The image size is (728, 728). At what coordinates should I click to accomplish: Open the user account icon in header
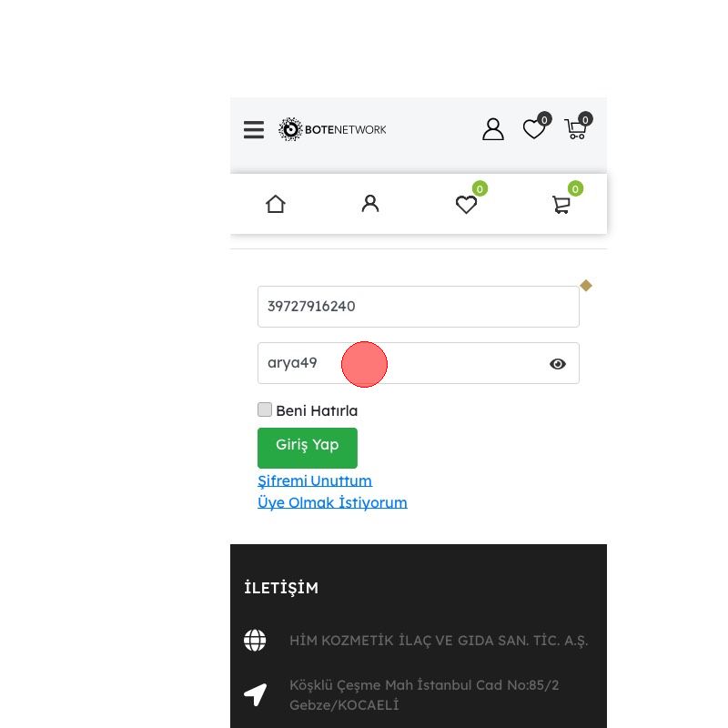point(492,129)
